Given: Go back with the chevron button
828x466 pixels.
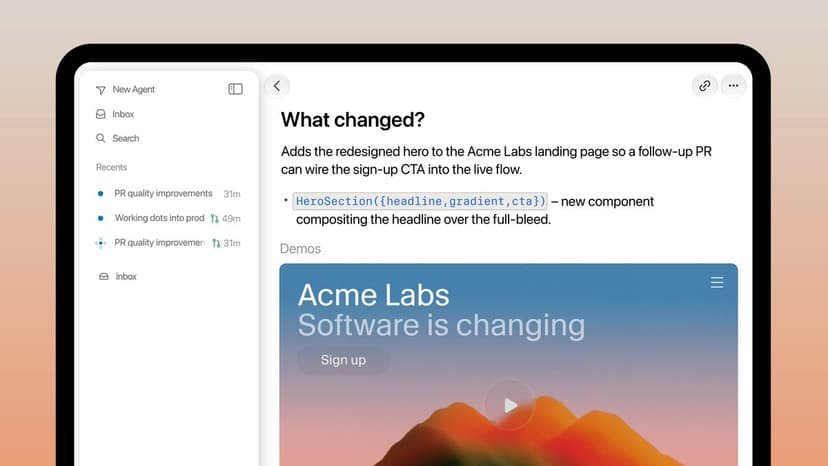Looking at the screenshot, I should click(277, 86).
